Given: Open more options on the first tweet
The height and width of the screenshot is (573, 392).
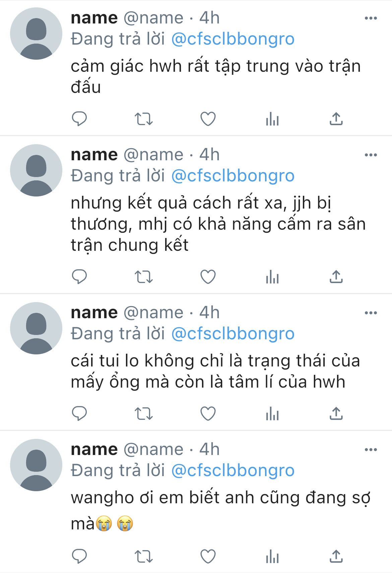Looking at the screenshot, I should tap(371, 18).
